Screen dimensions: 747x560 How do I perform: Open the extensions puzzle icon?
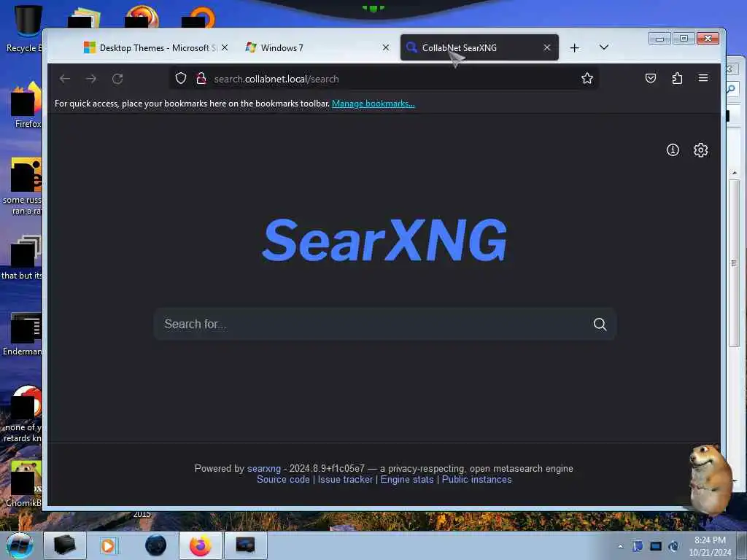point(677,78)
